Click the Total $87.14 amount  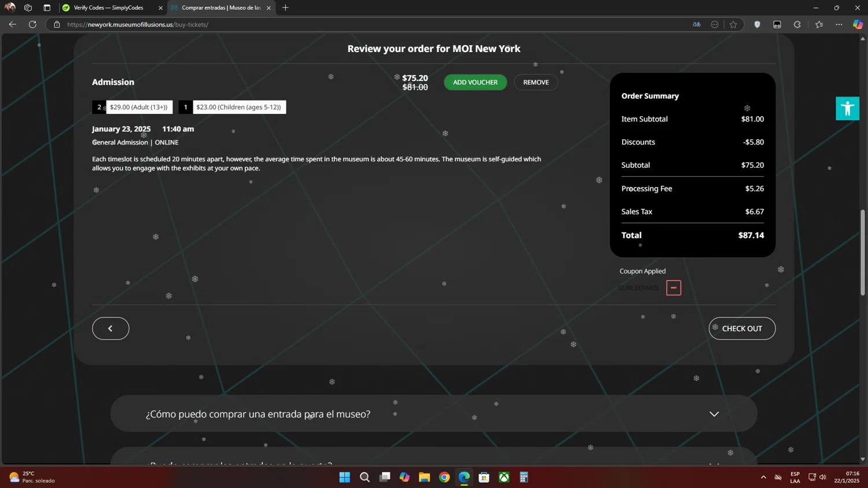pos(751,235)
